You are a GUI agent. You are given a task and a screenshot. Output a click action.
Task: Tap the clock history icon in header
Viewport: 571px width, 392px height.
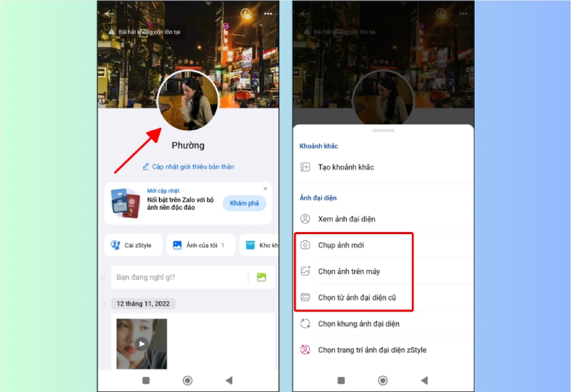click(246, 14)
